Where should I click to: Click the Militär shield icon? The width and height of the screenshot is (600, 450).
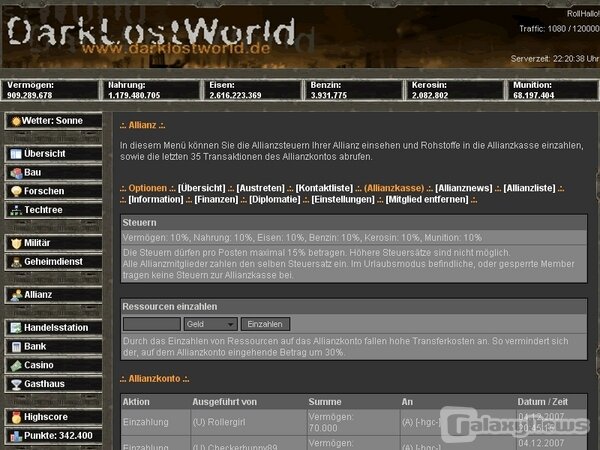coord(16,243)
